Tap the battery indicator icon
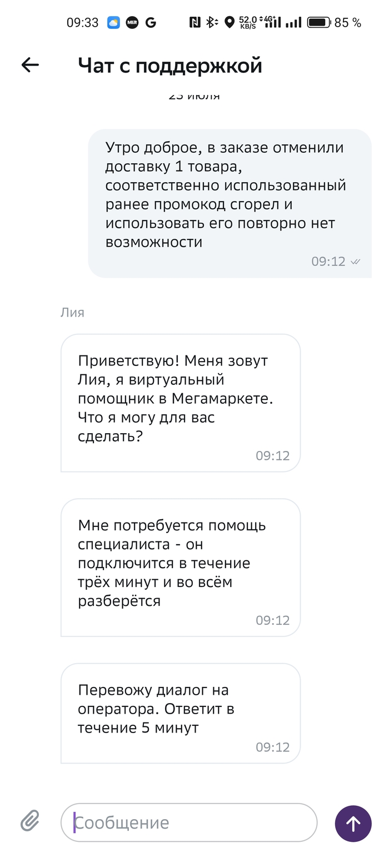 coord(318,22)
